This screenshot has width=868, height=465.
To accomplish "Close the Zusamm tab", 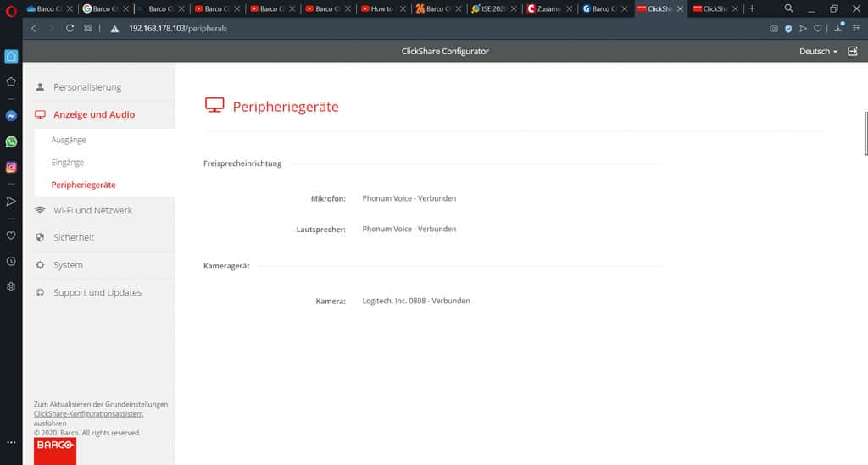I will click(569, 8).
